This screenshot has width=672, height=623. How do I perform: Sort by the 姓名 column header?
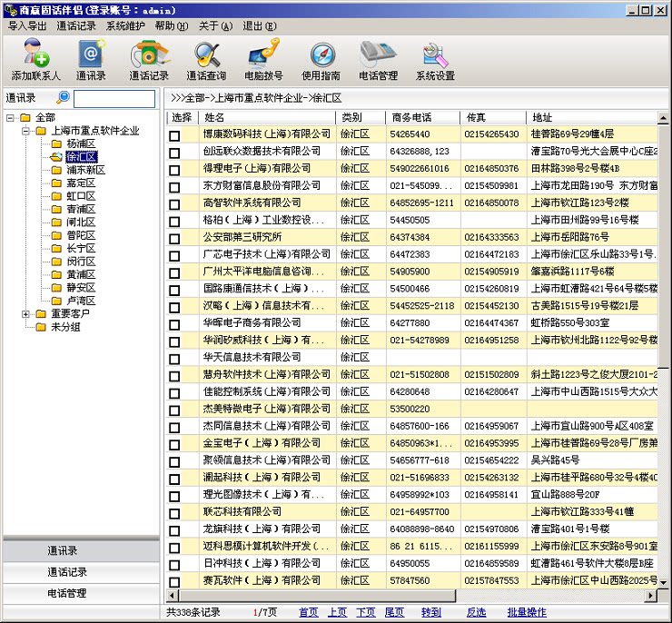click(267, 117)
